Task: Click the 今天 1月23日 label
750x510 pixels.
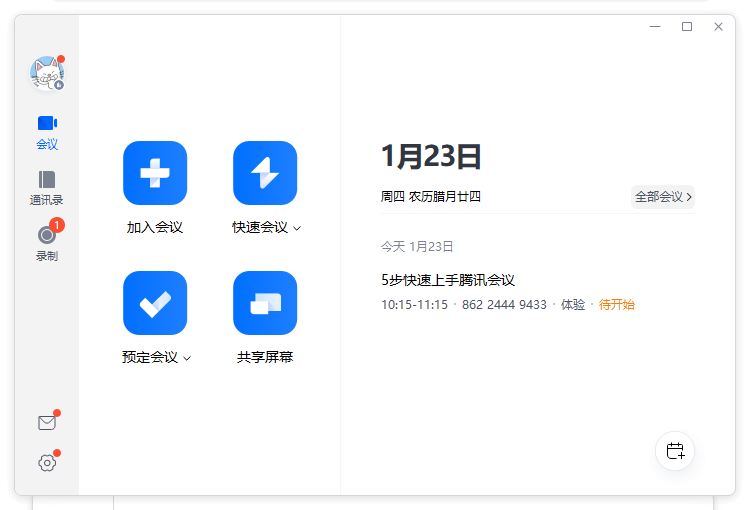Action: point(417,246)
